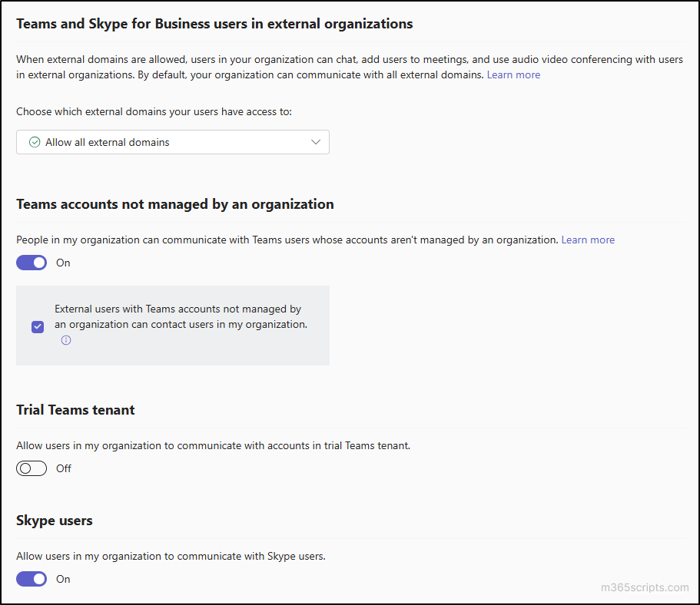Click the 'Teams accounts not managed by an organization' heading
This screenshot has height=605, width=700.
coord(175,204)
